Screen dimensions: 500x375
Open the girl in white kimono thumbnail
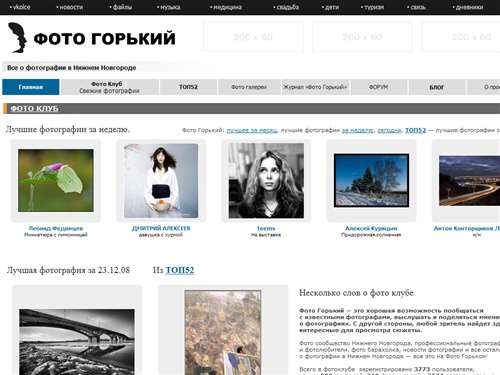coord(161,181)
